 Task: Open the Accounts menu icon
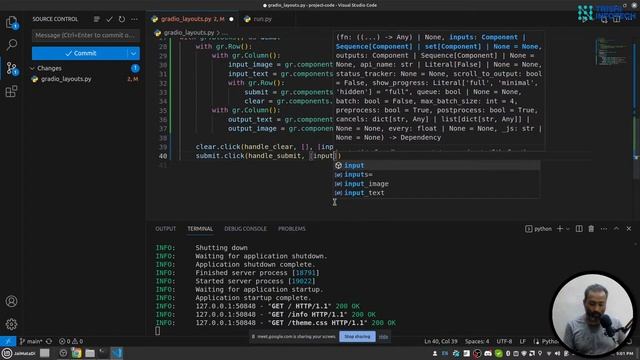pos(11,301)
